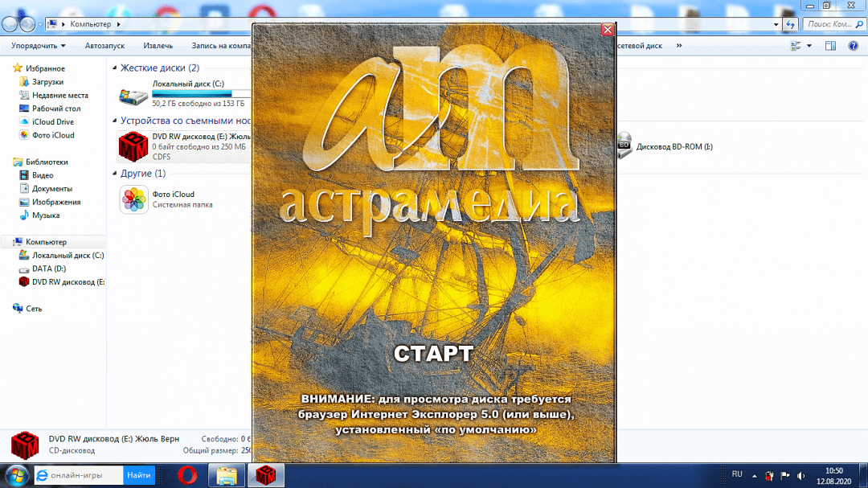Switch to the red MM disc app on the taskbar
Image resolution: width=868 pixels, height=488 pixels.
pos(266,475)
